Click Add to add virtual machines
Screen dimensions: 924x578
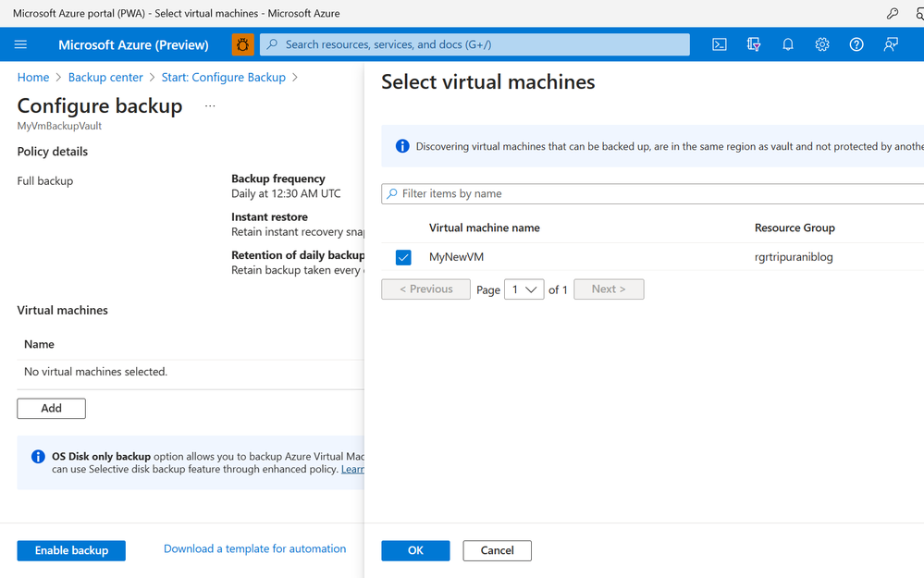pos(51,409)
